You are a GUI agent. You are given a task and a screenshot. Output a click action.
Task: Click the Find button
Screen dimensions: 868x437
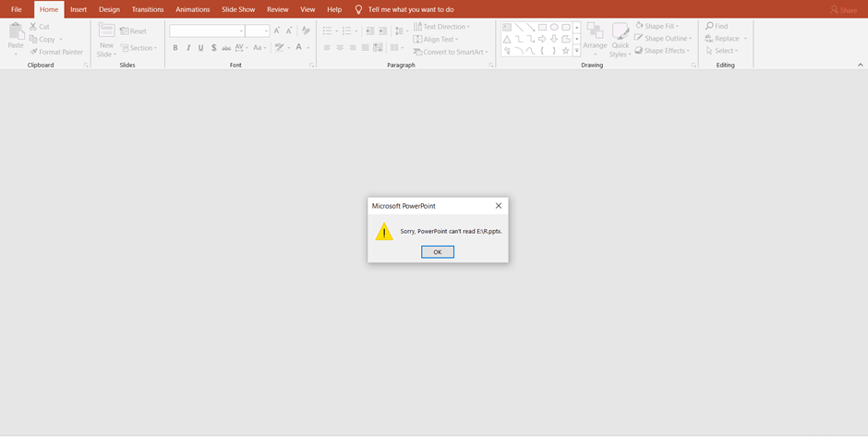point(717,26)
